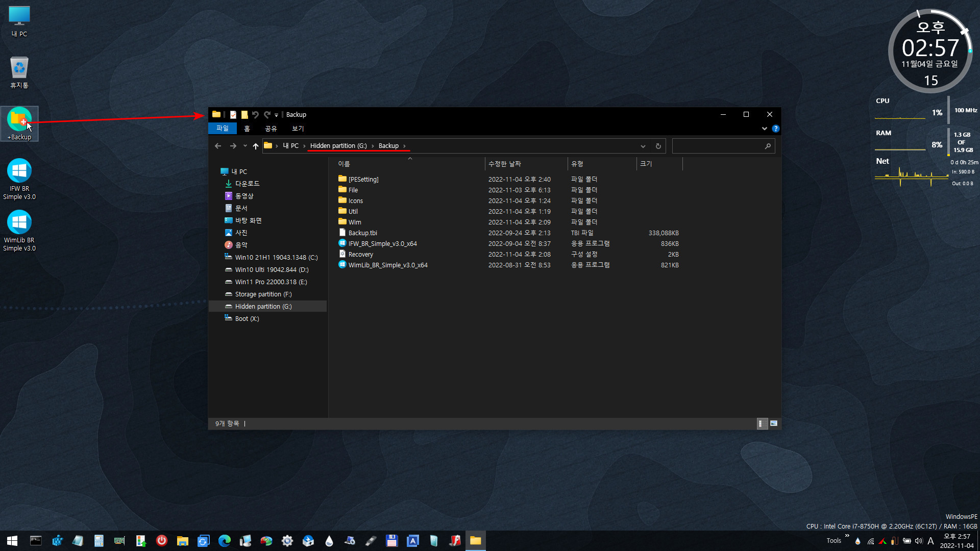This screenshot has height=551, width=980.
Task: Open the WimLib BR Simple v3.0 desktop icon
Action: pos(19,231)
